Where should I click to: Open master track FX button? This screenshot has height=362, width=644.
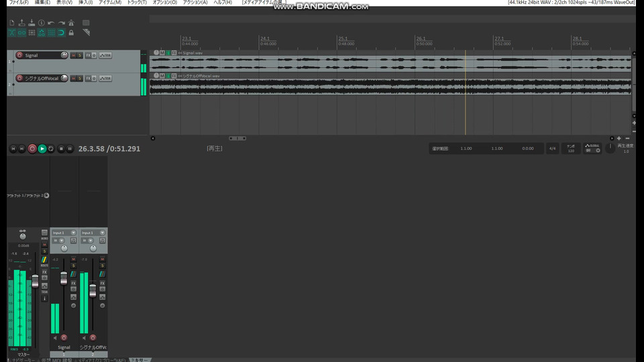[44, 272]
